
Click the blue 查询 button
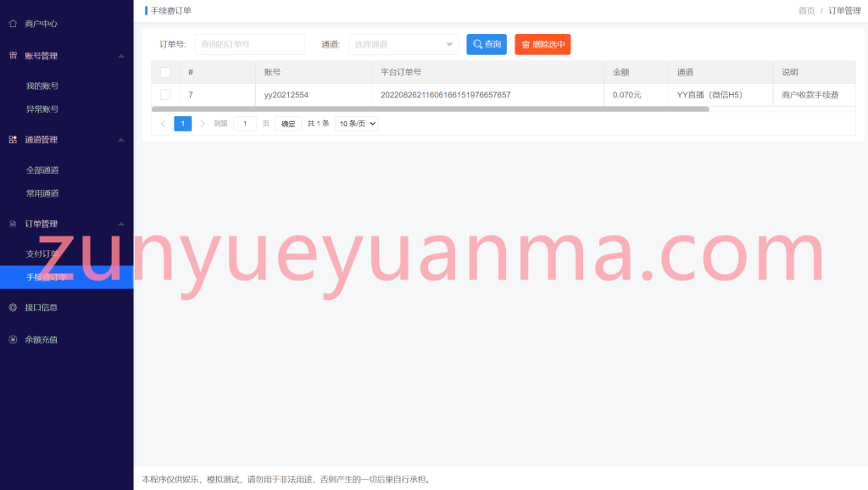coord(487,44)
